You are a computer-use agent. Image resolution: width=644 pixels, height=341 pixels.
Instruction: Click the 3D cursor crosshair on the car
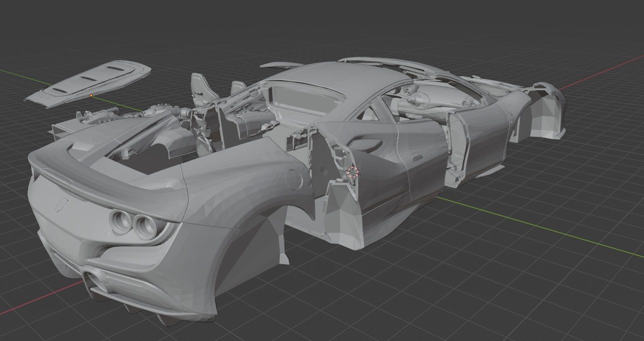click(x=353, y=172)
